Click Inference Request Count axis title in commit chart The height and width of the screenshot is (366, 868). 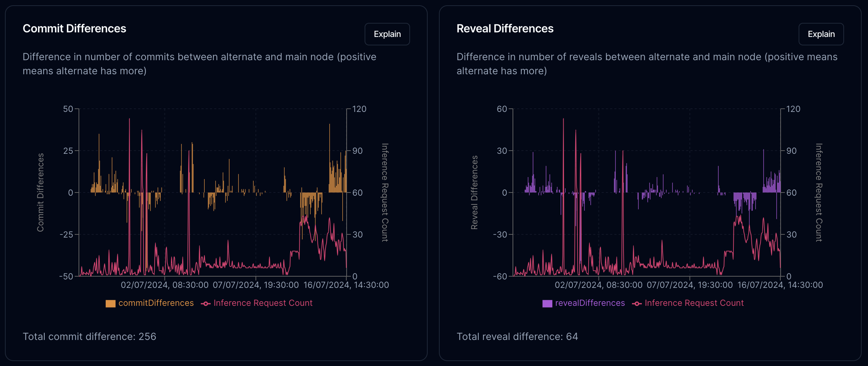[x=385, y=193]
